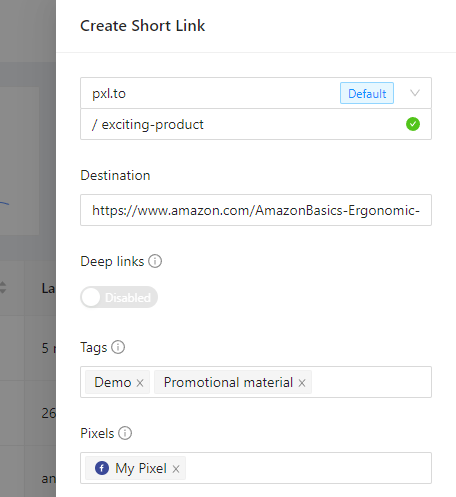
Task: Click the Default badge on the domain selector
Action: (367, 93)
